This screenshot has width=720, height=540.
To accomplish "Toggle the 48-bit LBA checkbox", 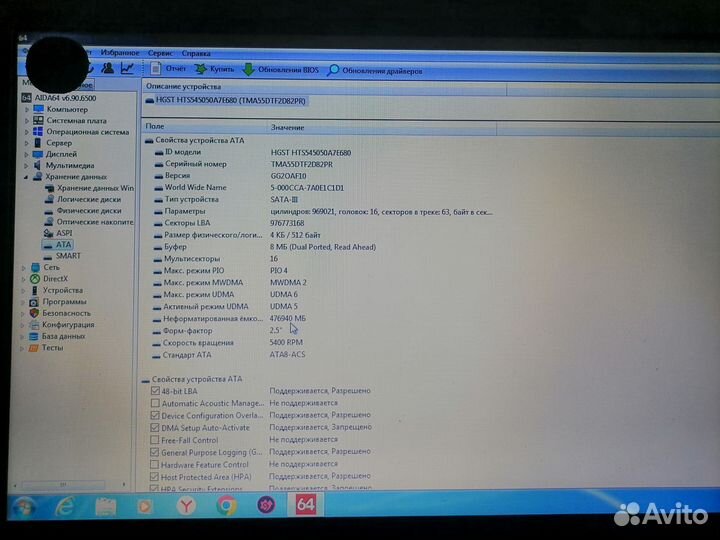I will click(155, 391).
